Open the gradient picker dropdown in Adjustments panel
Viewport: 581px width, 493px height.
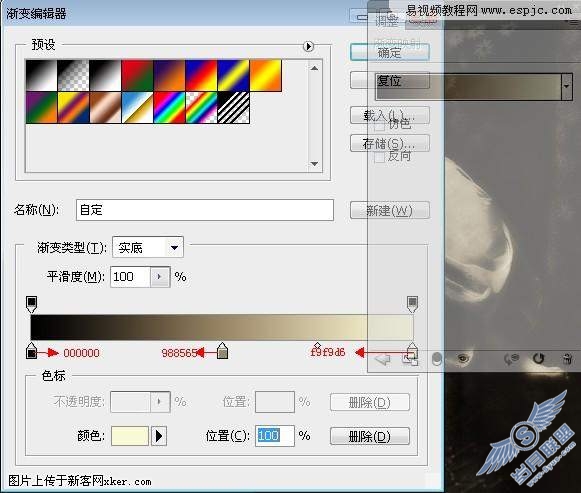[567, 86]
